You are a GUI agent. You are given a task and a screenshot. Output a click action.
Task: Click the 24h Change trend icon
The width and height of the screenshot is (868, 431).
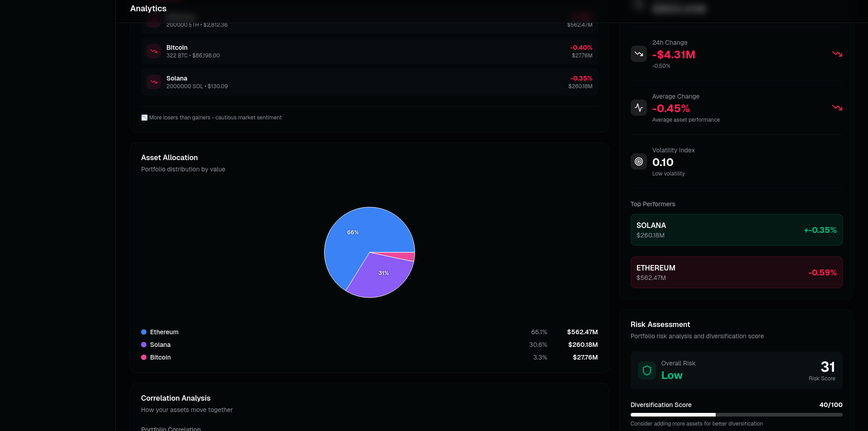[x=638, y=53]
